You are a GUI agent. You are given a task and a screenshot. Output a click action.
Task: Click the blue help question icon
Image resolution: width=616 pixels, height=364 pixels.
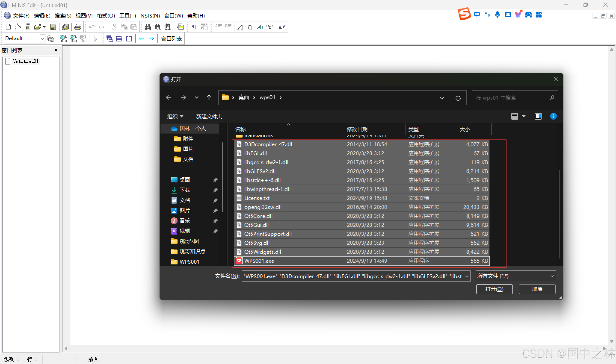553,116
